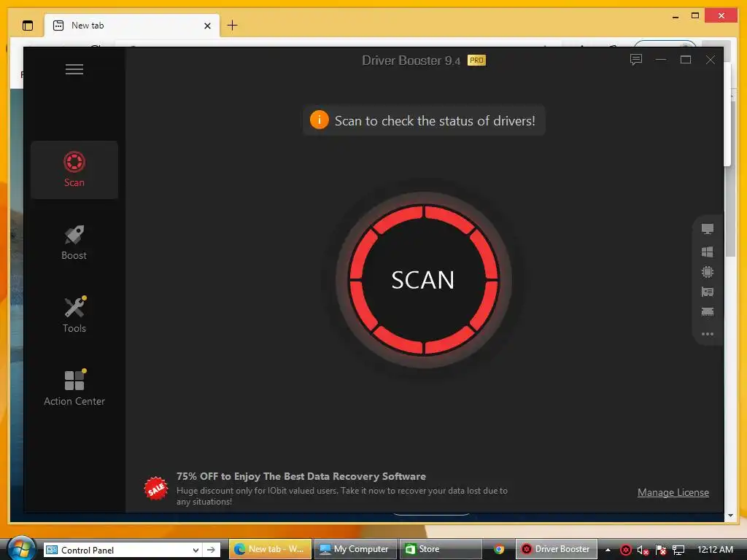Open the hamburger menu in Driver Booster

(x=74, y=69)
